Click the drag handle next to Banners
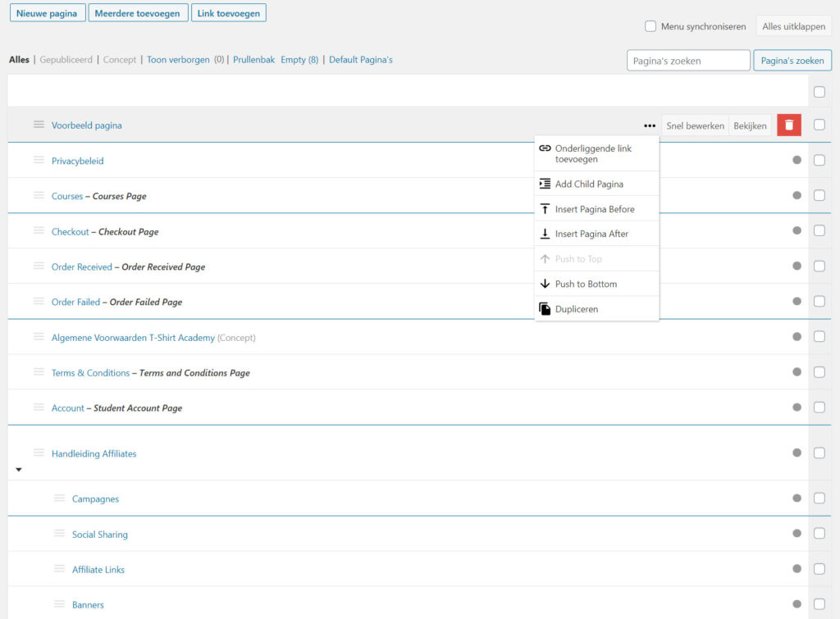Image resolution: width=840 pixels, height=619 pixels. [x=59, y=604]
